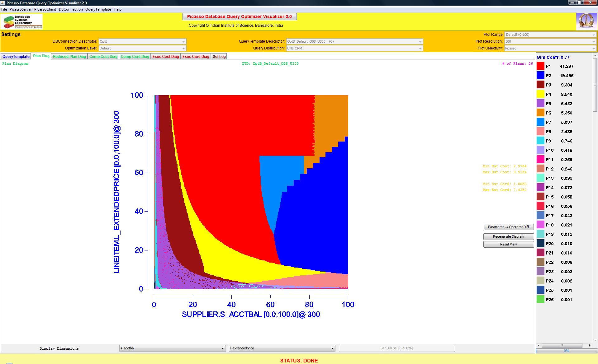Click the red P1 plan color swatch

click(x=540, y=66)
